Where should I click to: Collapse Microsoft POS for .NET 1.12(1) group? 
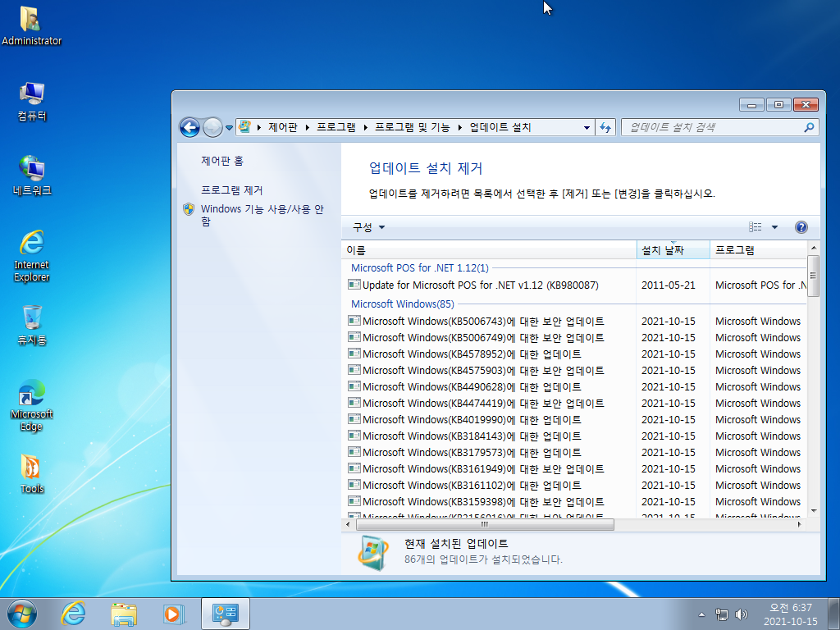coord(419,268)
